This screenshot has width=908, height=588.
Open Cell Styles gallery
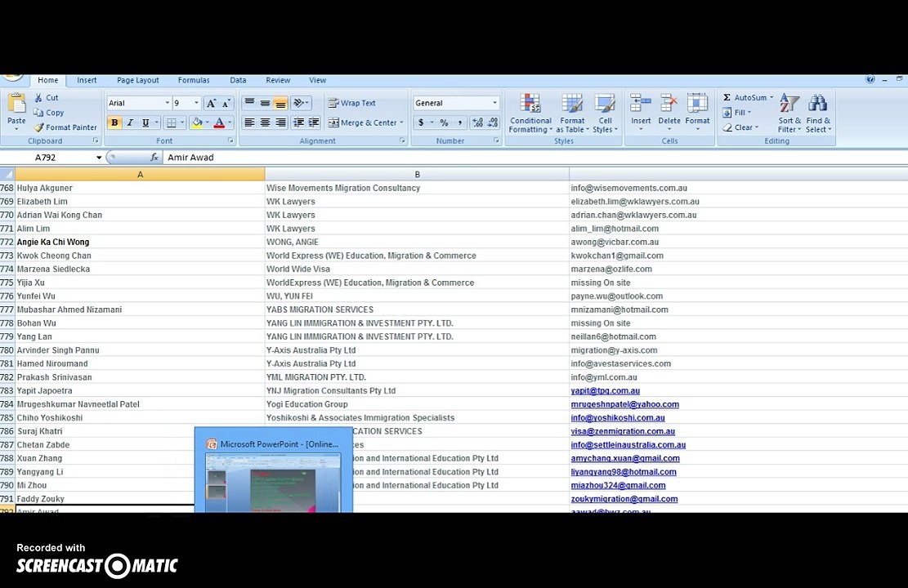tap(605, 113)
